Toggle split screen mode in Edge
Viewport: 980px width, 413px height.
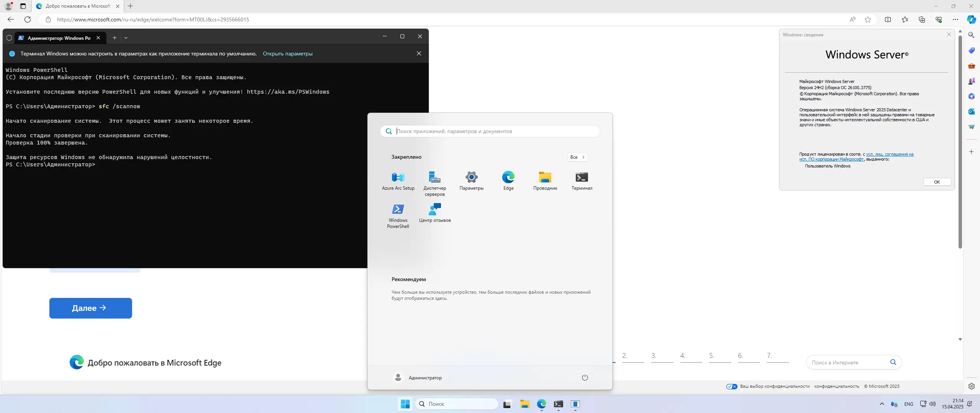(888, 20)
